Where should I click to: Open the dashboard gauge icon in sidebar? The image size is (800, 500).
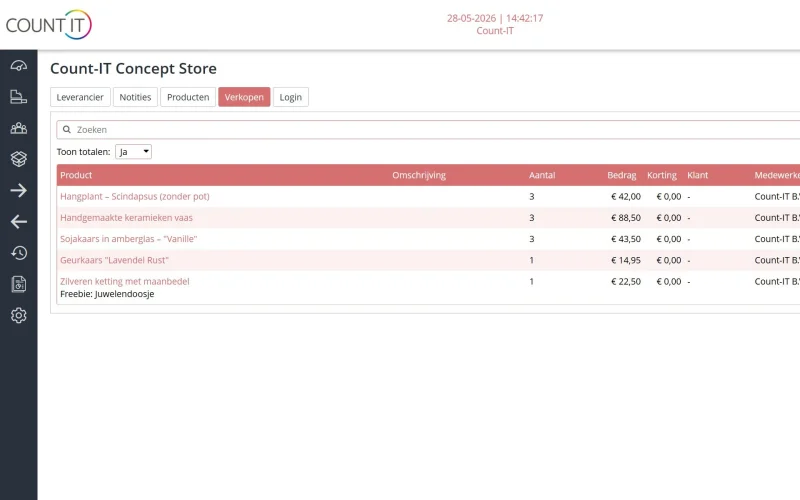pos(18,65)
